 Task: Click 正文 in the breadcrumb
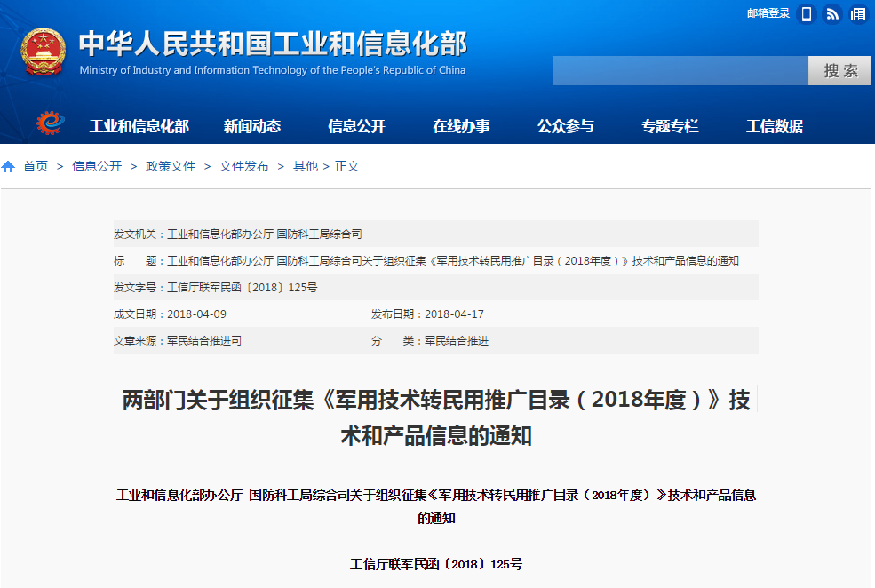346,166
